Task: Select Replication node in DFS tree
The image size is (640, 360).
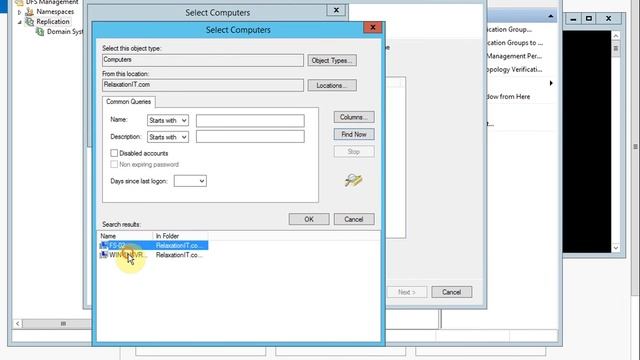Action: 53,22
